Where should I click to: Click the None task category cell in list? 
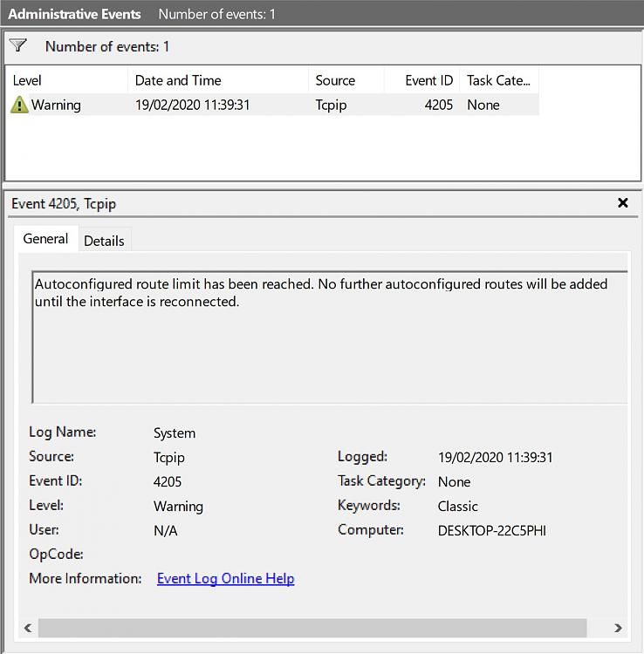tap(483, 105)
